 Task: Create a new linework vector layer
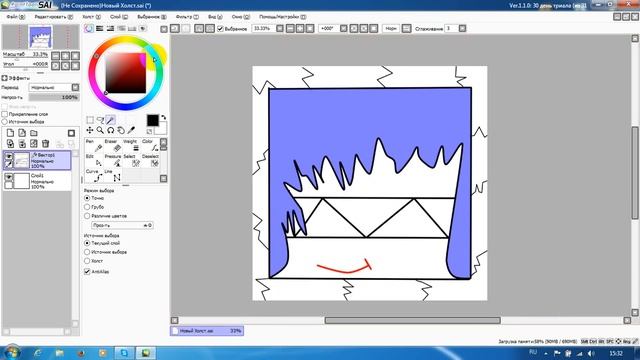(x=22, y=133)
